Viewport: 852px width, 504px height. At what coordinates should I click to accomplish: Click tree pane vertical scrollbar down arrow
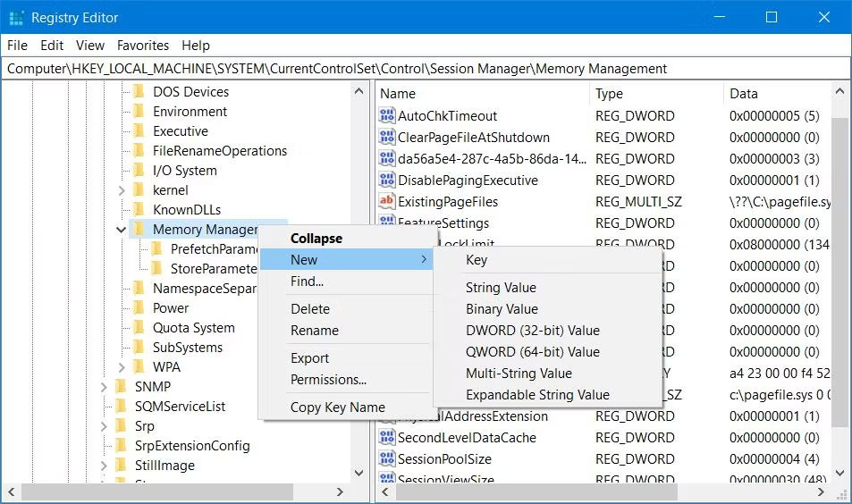(x=359, y=474)
